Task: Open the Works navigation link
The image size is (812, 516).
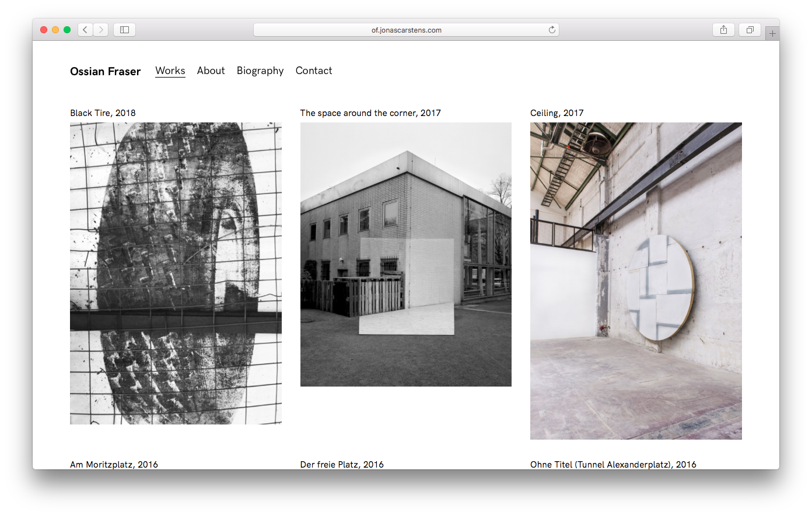Action: click(x=170, y=71)
